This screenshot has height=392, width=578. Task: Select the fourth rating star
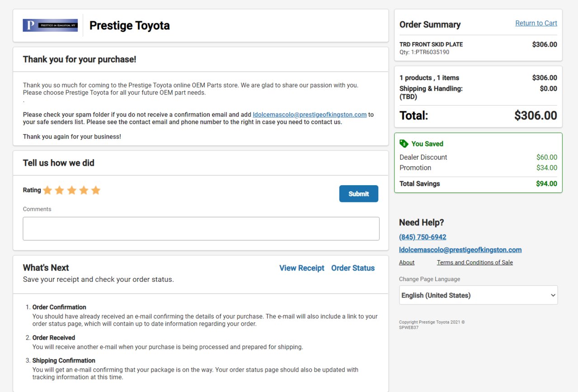[84, 190]
